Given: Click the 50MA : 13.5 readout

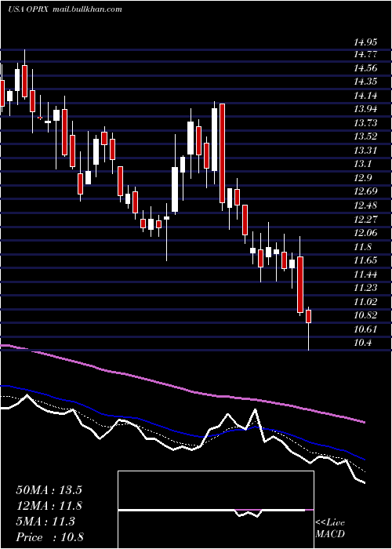Looking at the screenshot, I should coord(49,490).
